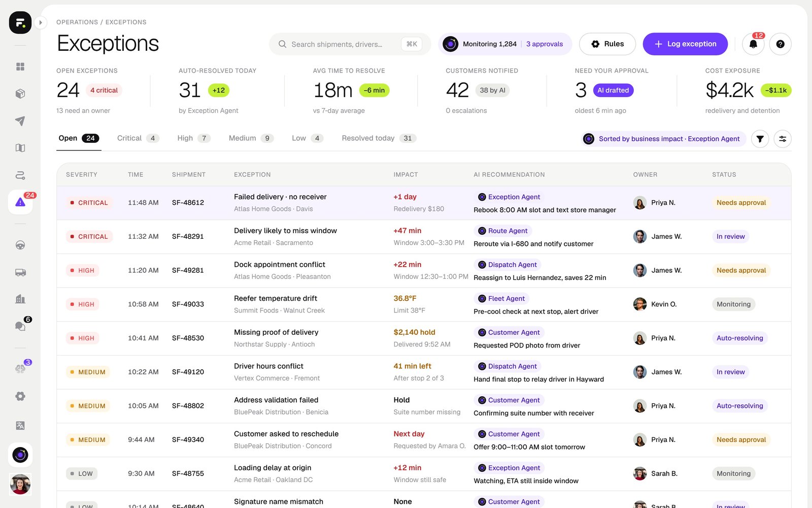
Task: Click the filter funnel icon
Action: pos(760,139)
